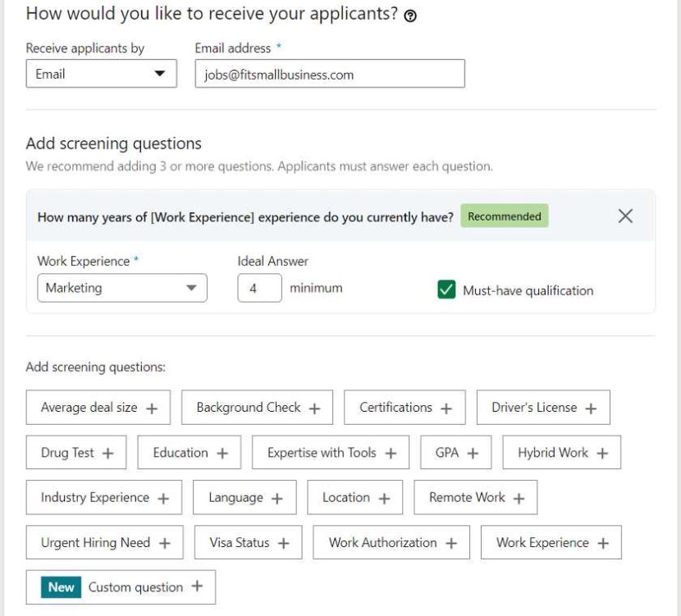
Task: Add the Driver's License screening question
Action: [543, 407]
